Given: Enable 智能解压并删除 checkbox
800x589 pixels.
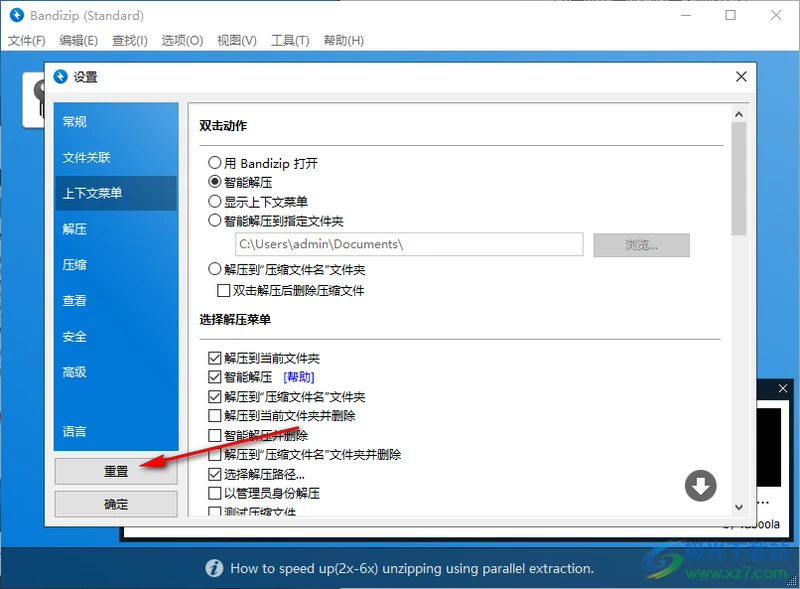Looking at the screenshot, I should coord(215,435).
